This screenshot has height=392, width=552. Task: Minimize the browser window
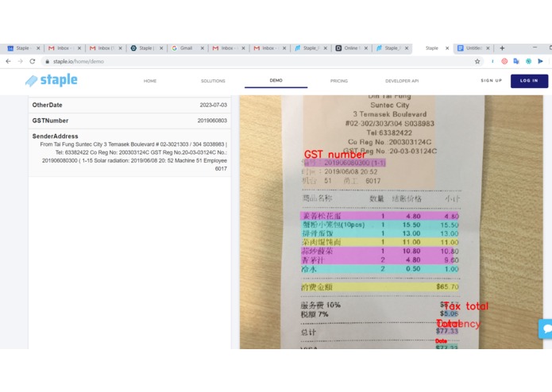click(x=535, y=47)
